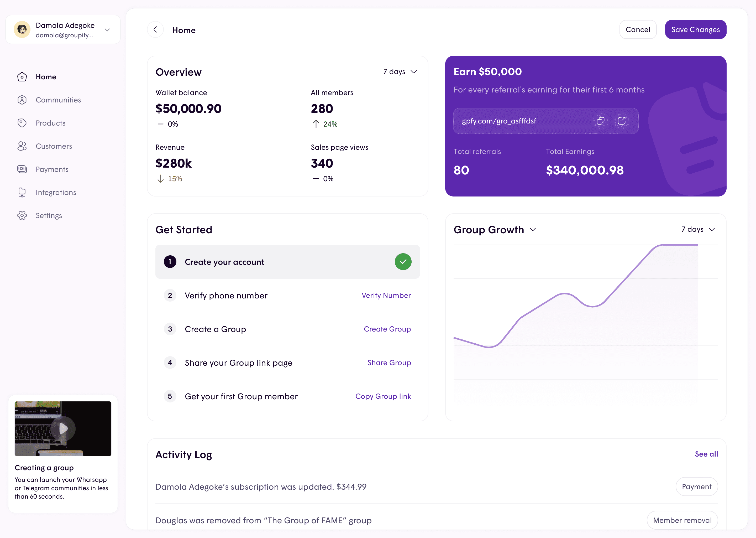
Task: Click Share your Group link page text
Action: 239,363
